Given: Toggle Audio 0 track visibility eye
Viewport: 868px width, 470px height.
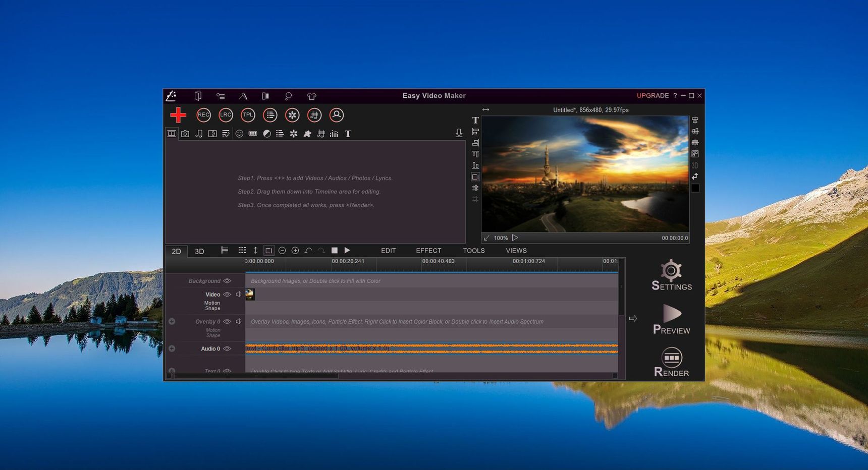Looking at the screenshot, I should pos(227,348).
